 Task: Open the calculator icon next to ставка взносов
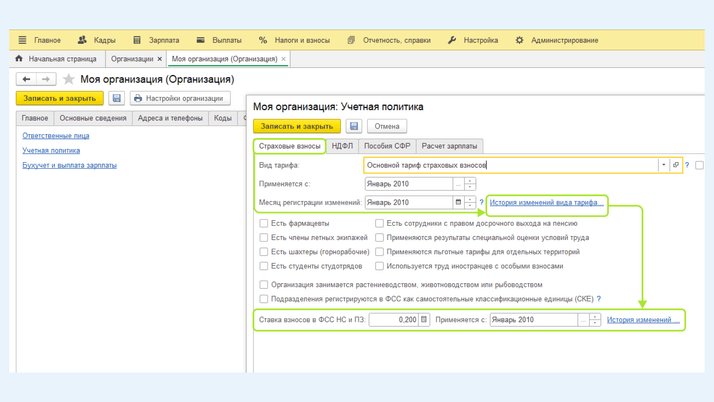click(424, 320)
